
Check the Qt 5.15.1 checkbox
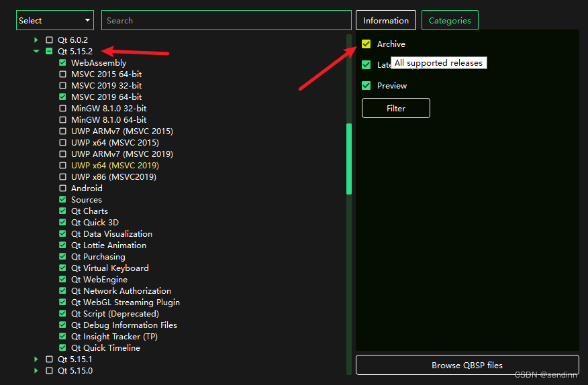pyautogui.click(x=49, y=359)
